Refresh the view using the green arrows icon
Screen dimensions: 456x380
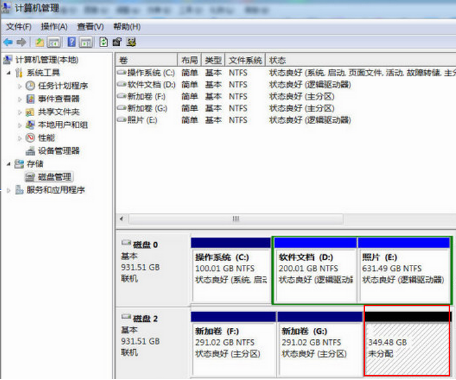tap(104, 42)
